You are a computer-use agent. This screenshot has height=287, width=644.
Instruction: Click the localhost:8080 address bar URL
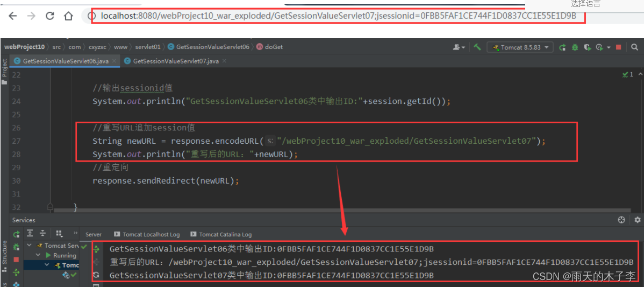pos(339,17)
